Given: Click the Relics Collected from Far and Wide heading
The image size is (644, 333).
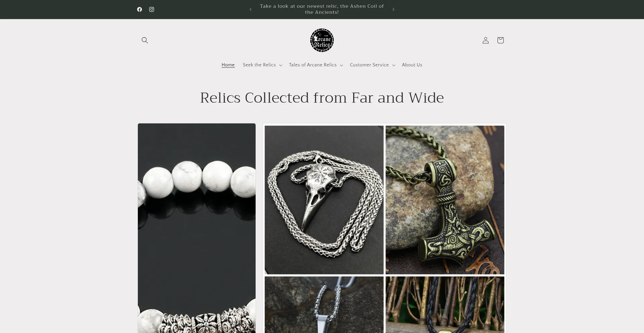Looking at the screenshot, I should [322, 98].
